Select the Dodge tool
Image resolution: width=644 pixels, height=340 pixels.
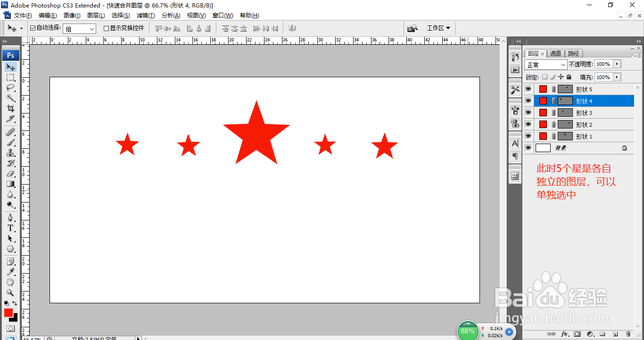[x=10, y=204]
